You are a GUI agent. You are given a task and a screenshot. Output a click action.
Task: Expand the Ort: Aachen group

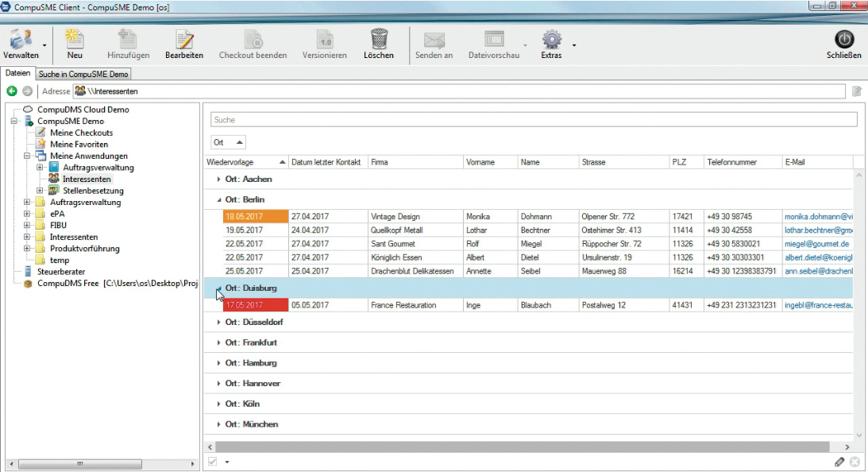tap(218, 180)
